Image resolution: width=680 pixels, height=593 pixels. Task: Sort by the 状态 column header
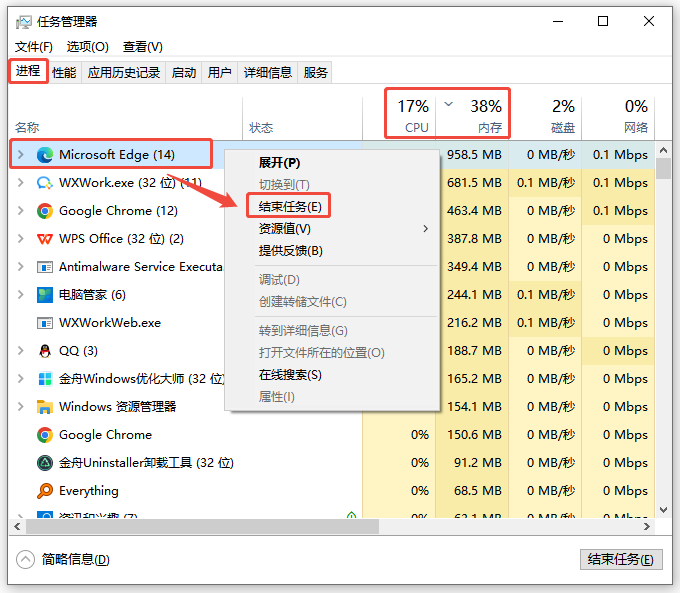pyautogui.click(x=302, y=116)
